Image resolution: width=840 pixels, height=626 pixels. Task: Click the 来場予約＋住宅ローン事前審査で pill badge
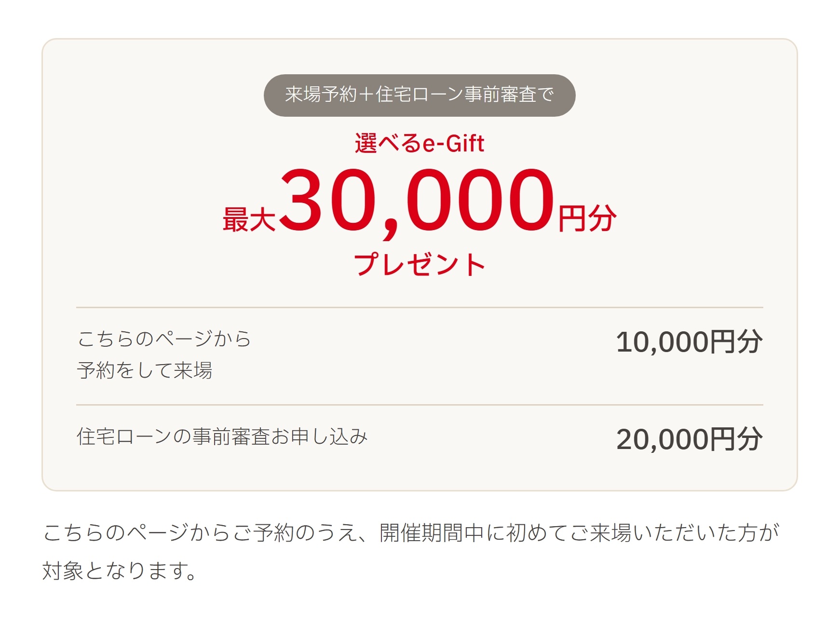click(420, 95)
